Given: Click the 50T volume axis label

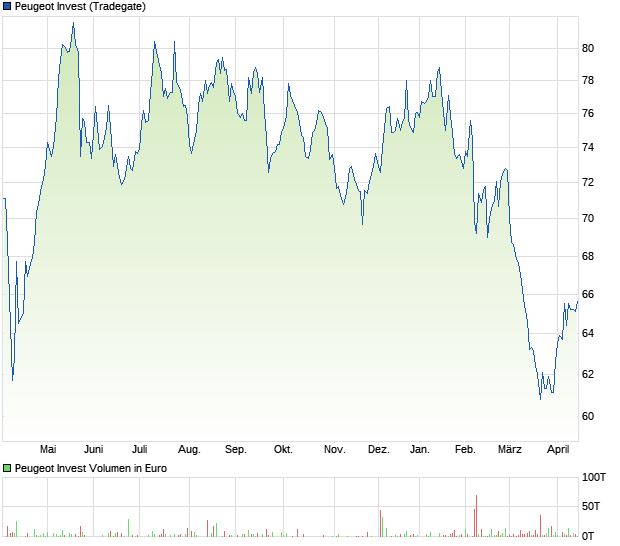Looking at the screenshot, I should 591,506.
